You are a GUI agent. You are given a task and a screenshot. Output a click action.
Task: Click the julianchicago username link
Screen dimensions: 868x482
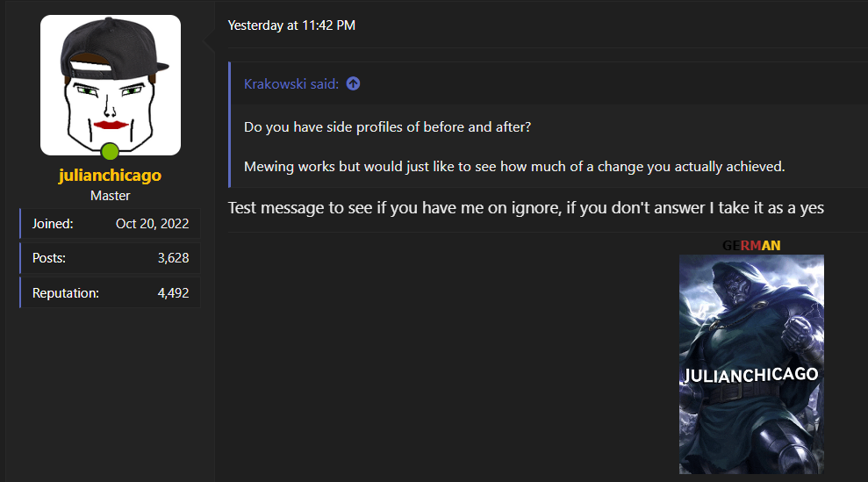111,175
